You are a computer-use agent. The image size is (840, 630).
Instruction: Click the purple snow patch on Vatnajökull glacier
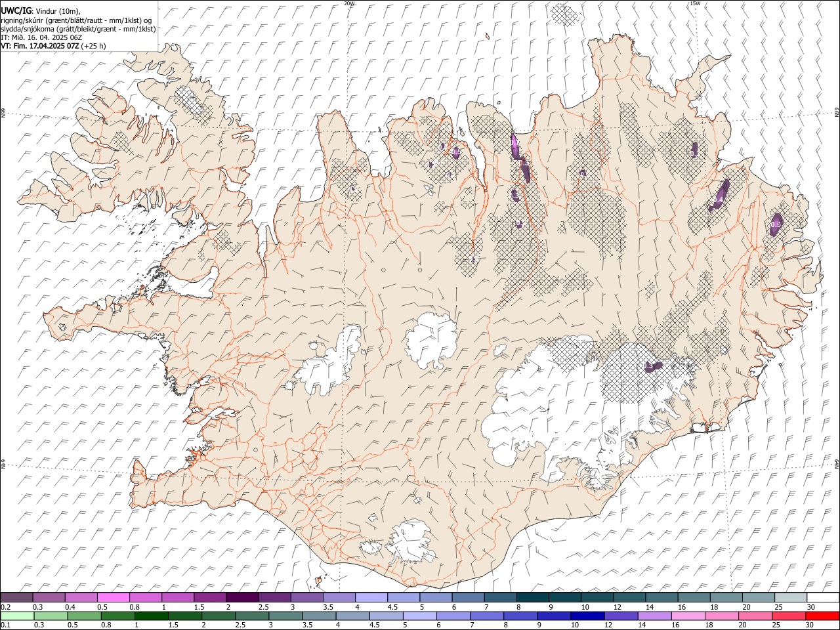652,366
